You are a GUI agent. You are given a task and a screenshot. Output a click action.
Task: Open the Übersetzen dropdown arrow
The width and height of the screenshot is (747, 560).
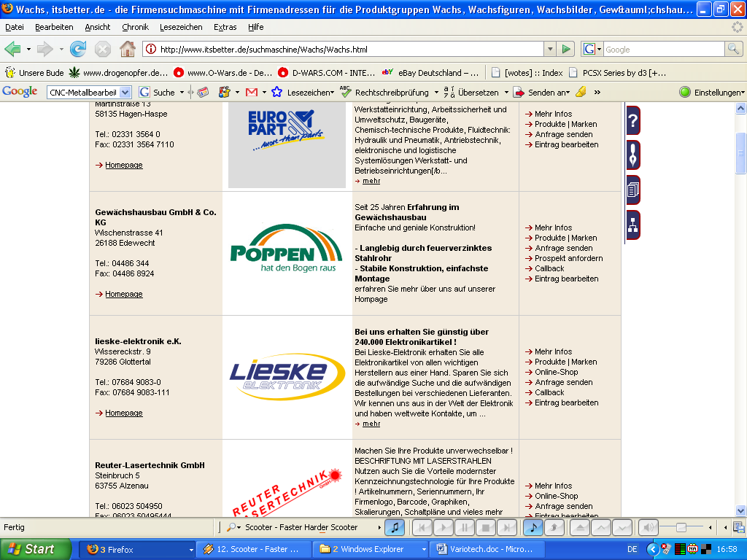click(506, 92)
